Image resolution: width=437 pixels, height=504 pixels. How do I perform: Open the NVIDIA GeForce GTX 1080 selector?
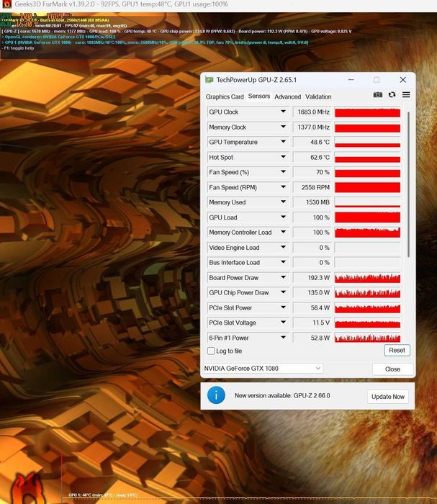tap(263, 369)
